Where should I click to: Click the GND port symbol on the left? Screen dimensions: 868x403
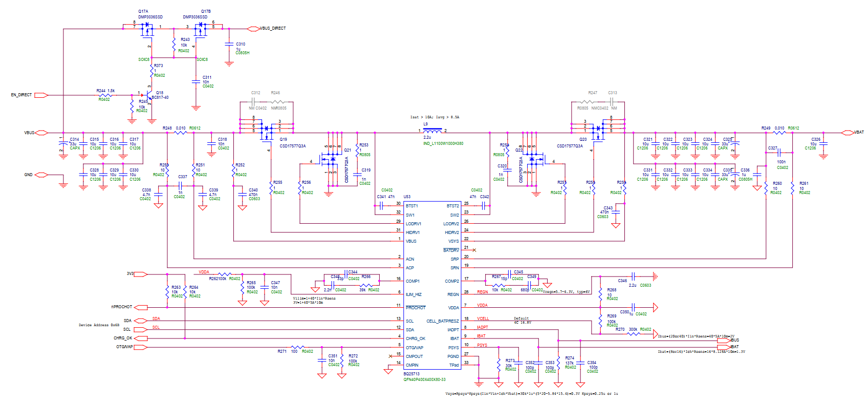click(x=41, y=175)
